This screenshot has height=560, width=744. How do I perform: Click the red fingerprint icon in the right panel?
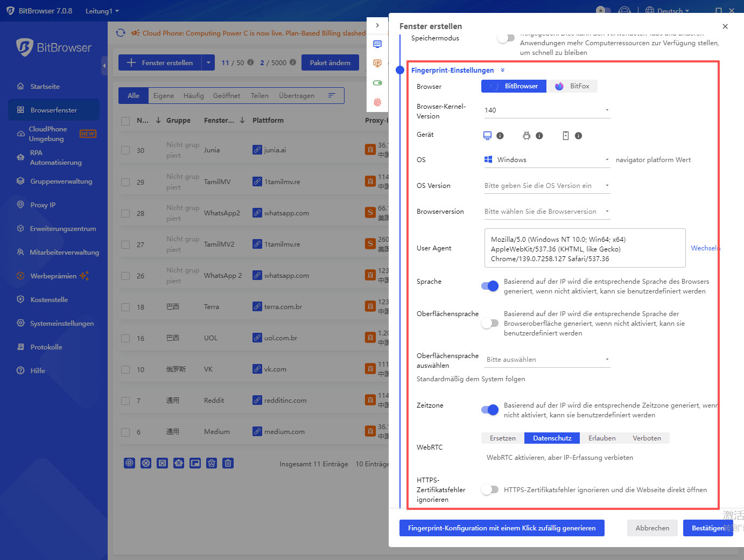[377, 102]
